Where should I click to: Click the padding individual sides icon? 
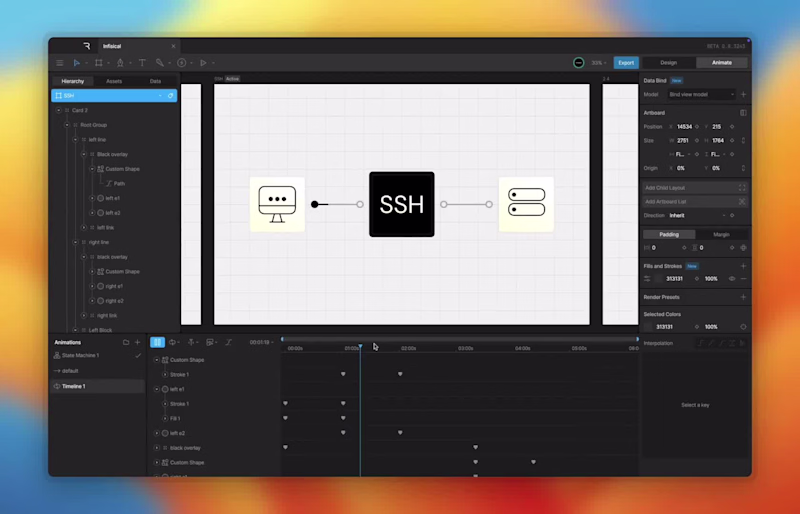pyautogui.click(x=743, y=248)
